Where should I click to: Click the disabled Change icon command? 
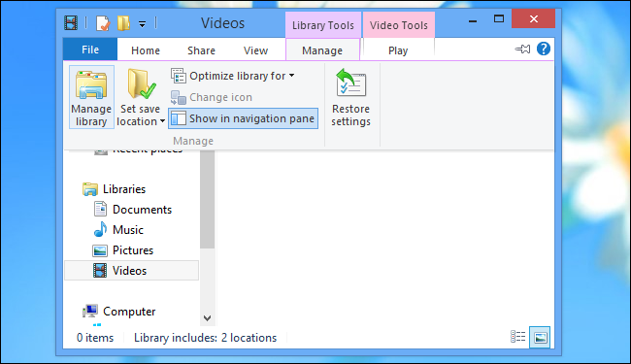(212, 97)
